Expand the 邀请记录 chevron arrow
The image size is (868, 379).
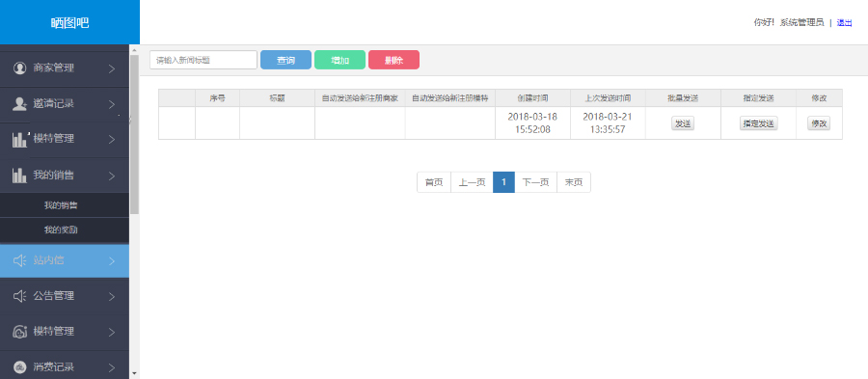[112, 104]
